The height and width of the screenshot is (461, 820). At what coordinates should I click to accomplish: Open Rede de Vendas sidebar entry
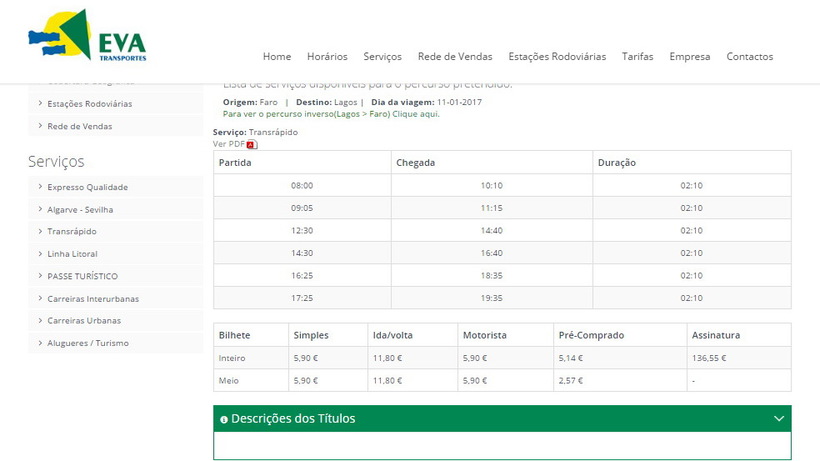[80, 126]
